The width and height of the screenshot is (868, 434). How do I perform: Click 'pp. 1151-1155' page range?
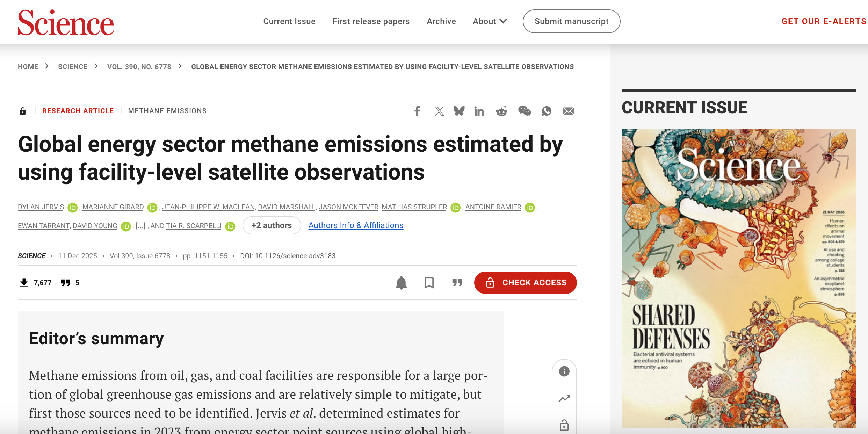click(x=205, y=256)
